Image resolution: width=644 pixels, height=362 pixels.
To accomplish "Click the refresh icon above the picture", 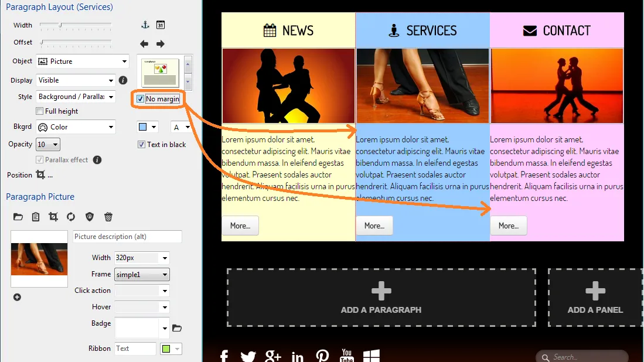I will pos(71,217).
